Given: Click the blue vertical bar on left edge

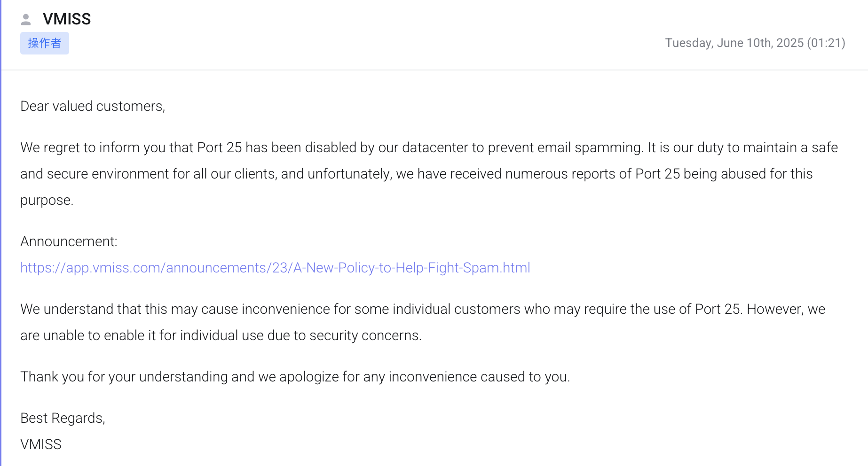Looking at the screenshot, I should [x=1, y=235].
